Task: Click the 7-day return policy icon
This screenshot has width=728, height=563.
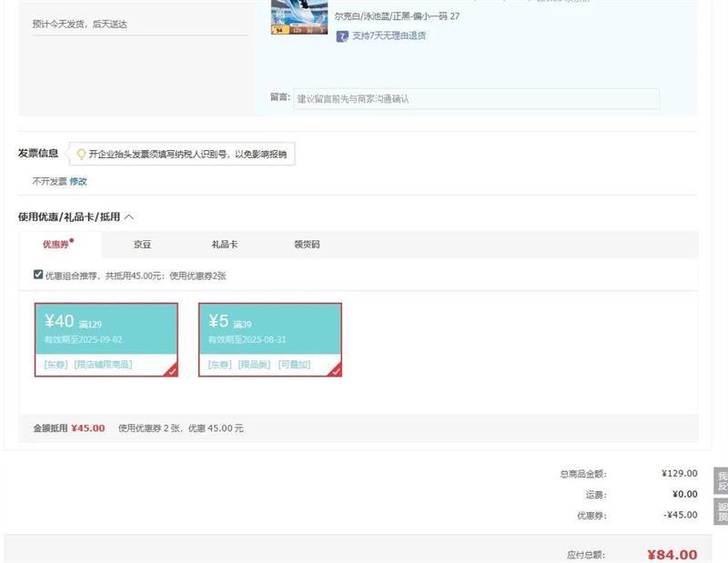Action: point(342,36)
